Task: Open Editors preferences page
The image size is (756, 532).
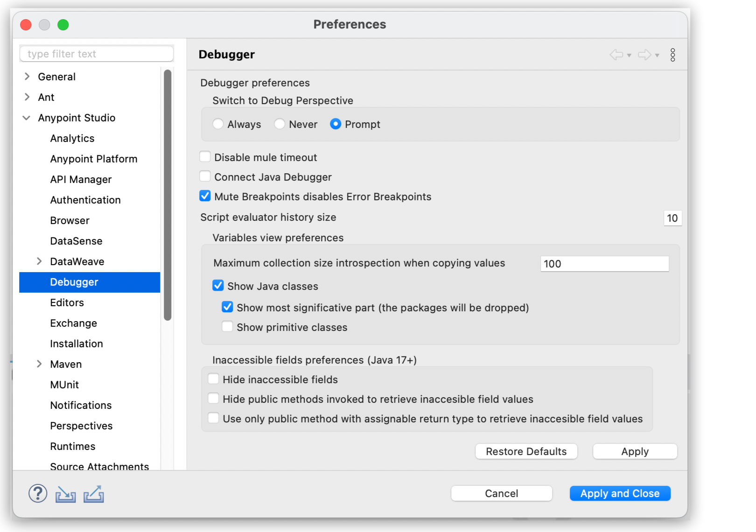Action: (x=67, y=303)
